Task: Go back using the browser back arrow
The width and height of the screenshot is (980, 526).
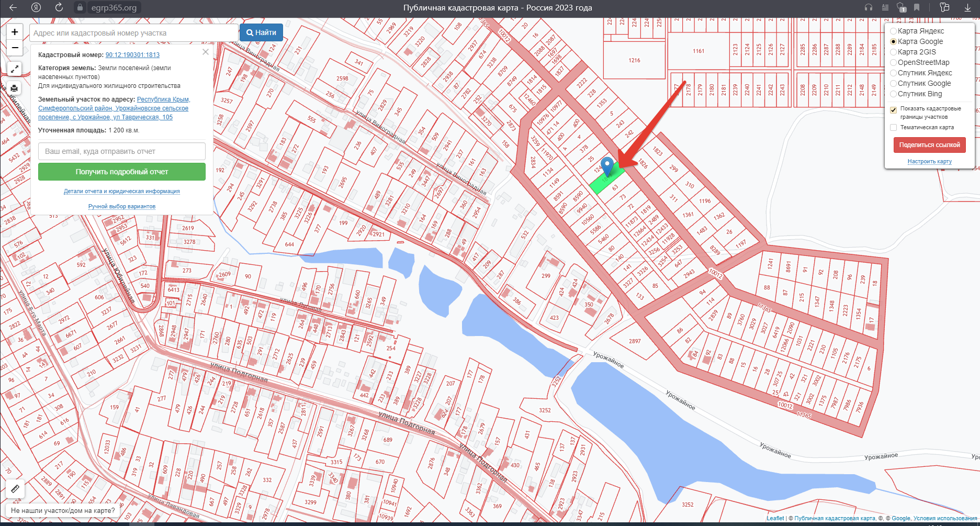Action: click(13, 8)
